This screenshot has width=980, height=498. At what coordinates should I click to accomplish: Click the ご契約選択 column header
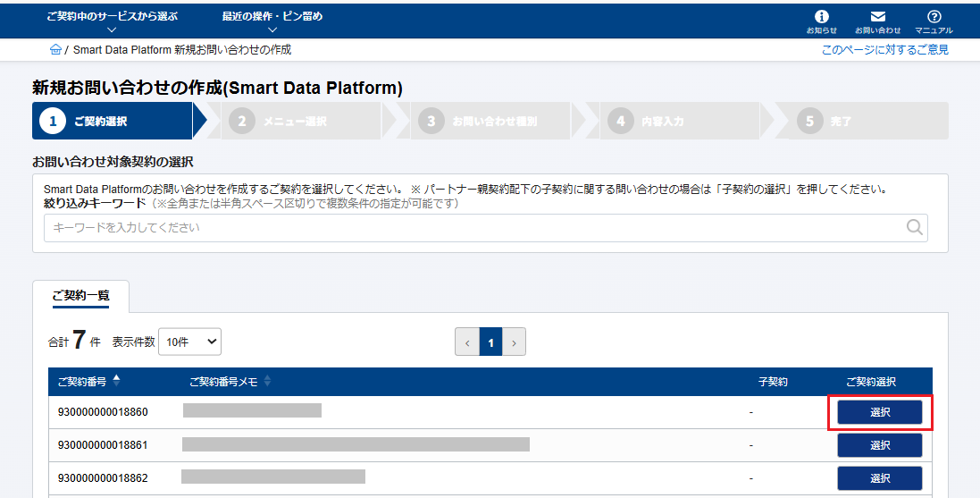[871, 382]
